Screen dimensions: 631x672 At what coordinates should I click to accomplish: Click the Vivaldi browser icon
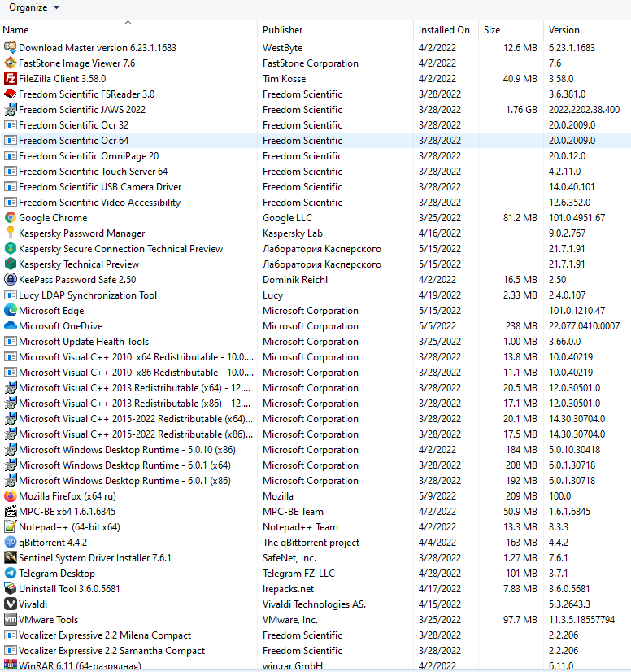click(x=11, y=604)
